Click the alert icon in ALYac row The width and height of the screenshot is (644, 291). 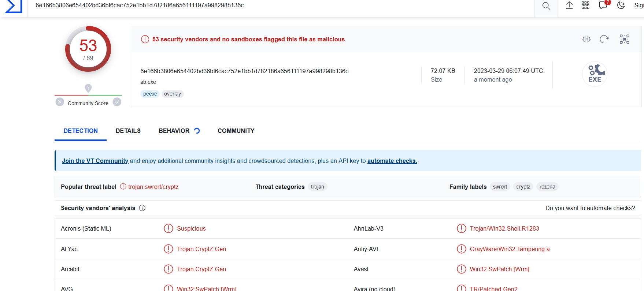tap(168, 249)
